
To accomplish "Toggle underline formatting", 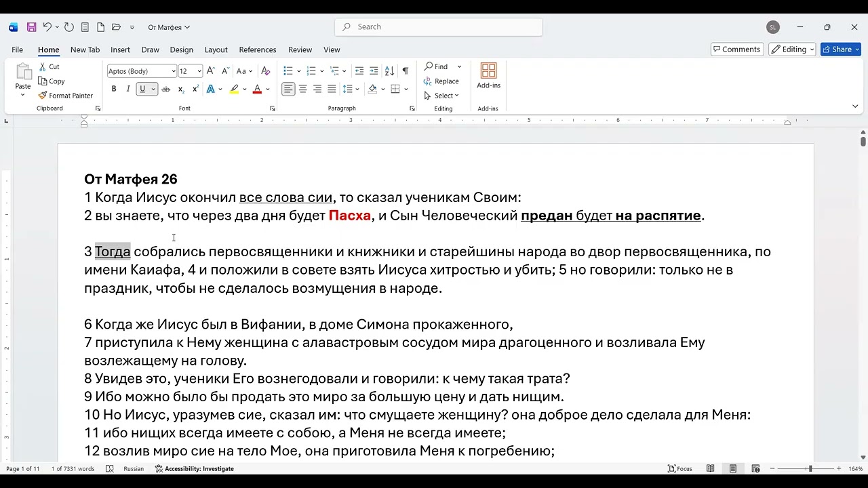I will tap(142, 89).
